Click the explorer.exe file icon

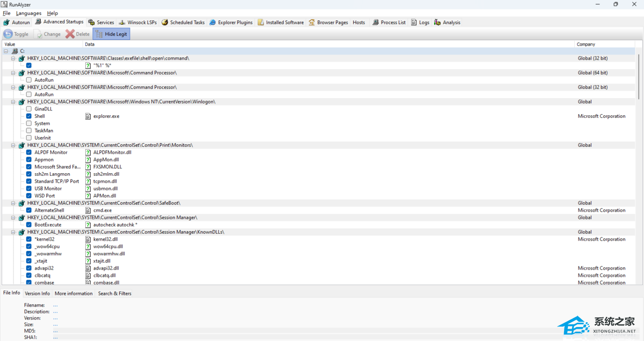coord(89,116)
